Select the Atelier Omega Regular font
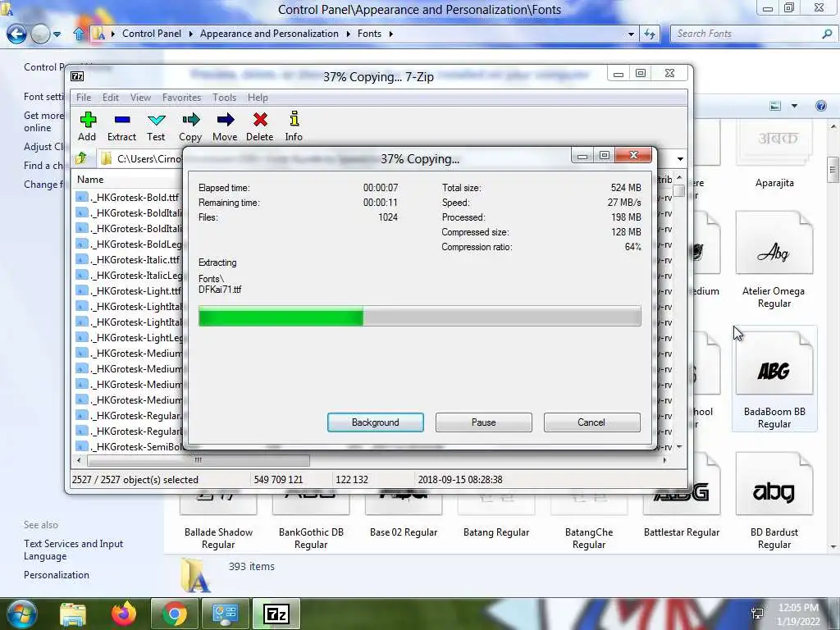 [x=774, y=260]
